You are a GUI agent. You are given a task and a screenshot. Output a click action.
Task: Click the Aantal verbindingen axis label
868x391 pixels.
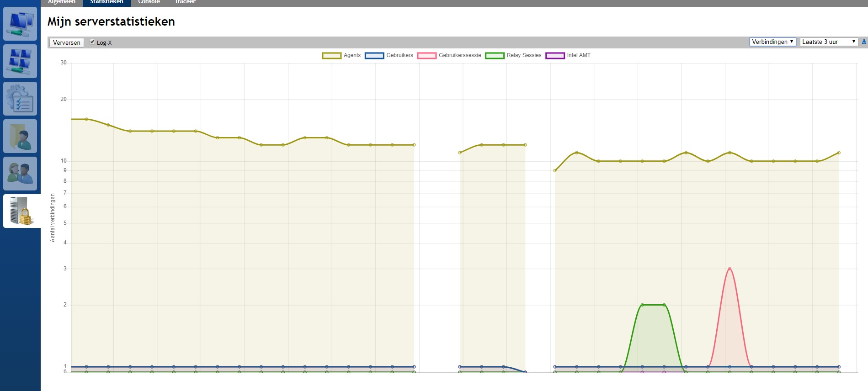tap(53, 217)
